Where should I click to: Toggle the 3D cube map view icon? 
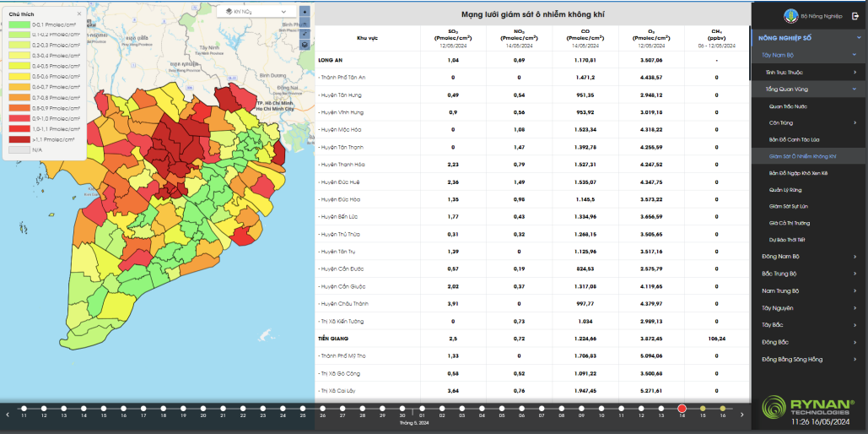click(x=305, y=45)
